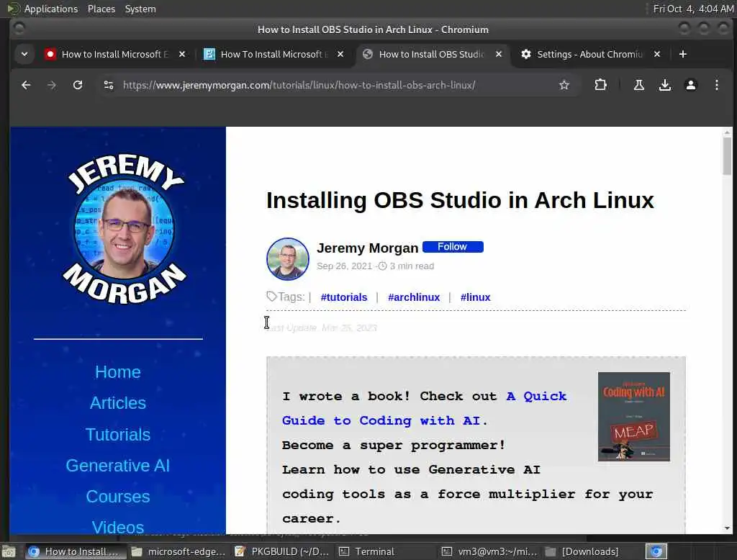Click the Follow button

click(453, 247)
